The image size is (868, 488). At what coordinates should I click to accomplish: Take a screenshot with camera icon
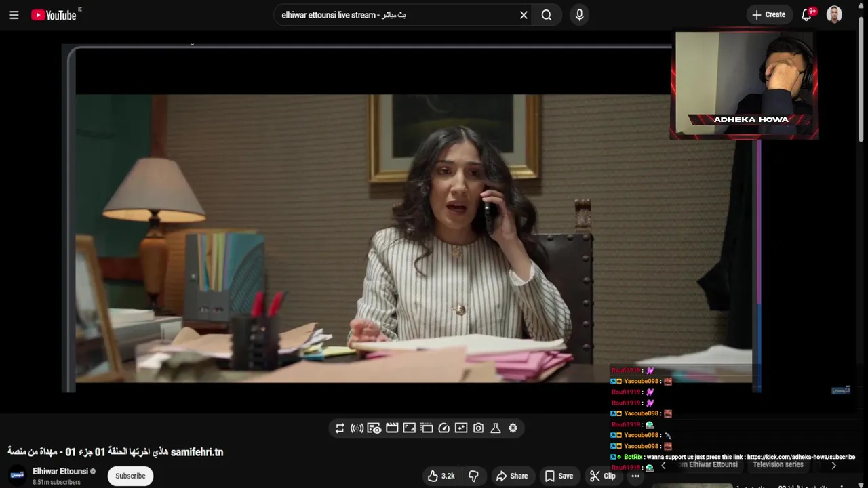pyautogui.click(x=478, y=428)
